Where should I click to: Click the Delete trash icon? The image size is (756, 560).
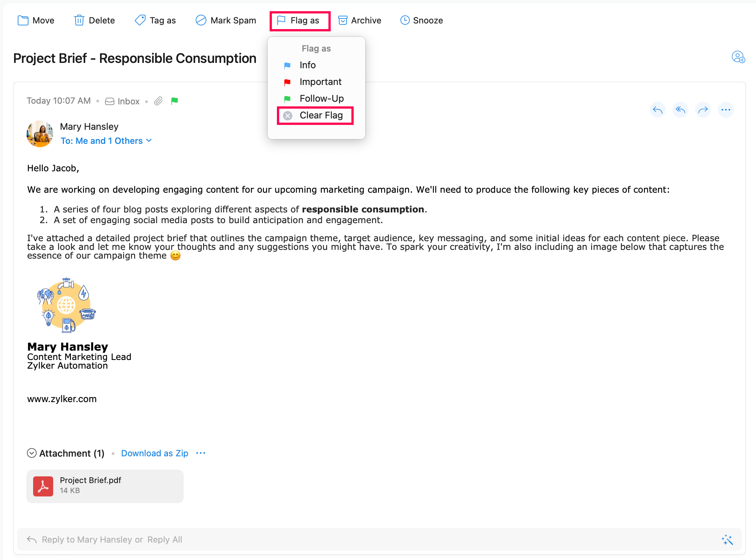(x=79, y=20)
